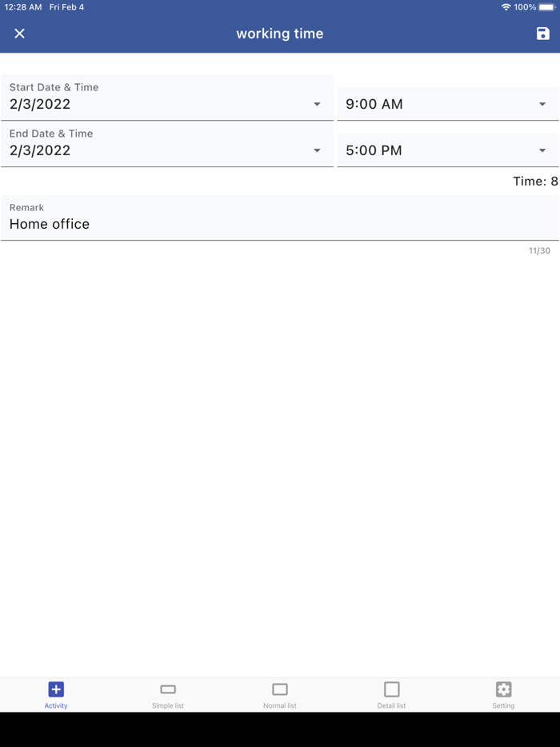Image resolution: width=560 pixels, height=747 pixels.
Task: Select the start date value 2/3/2022
Action: pyautogui.click(x=40, y=104)
